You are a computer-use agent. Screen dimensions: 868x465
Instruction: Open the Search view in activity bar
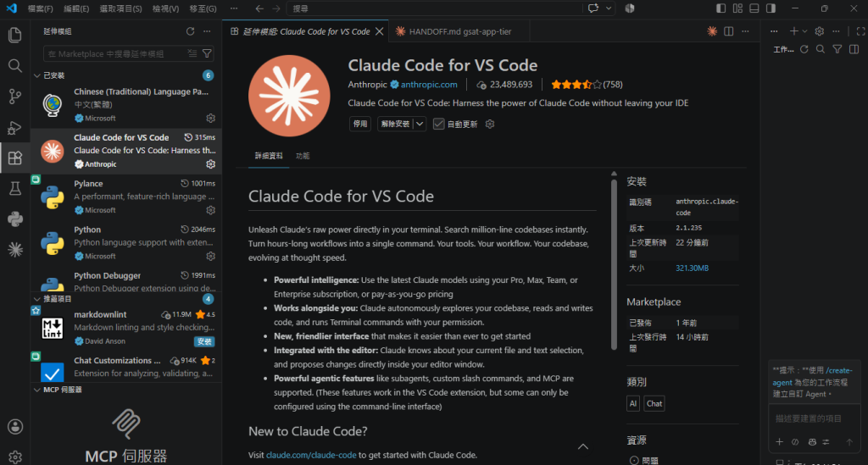[x=15, y=66]
